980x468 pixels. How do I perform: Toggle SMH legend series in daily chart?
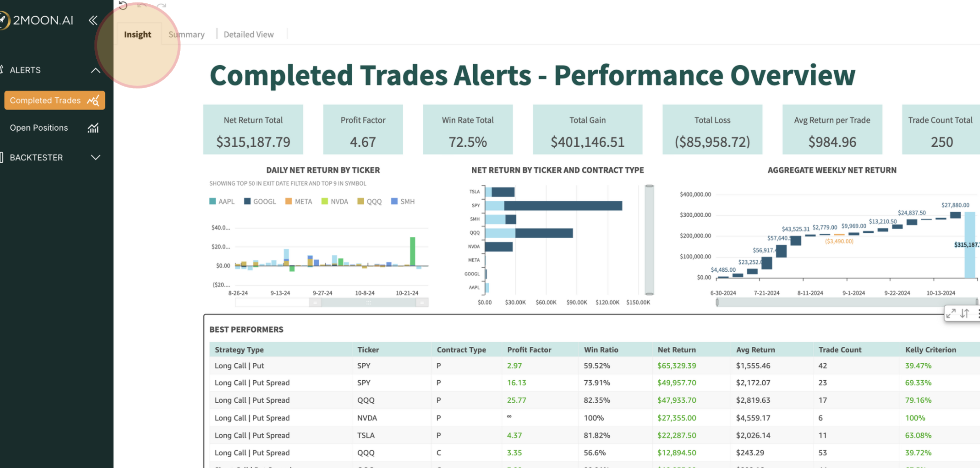403,201
